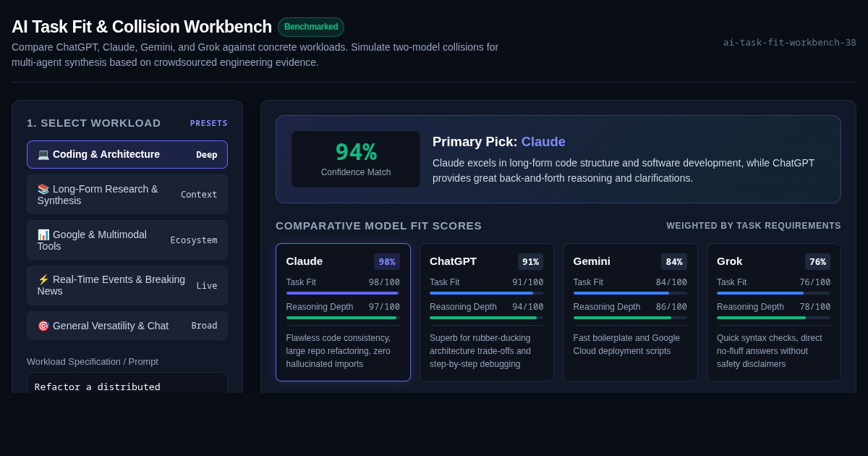Click Gemini's 84/100 Task Fit value

671,282
